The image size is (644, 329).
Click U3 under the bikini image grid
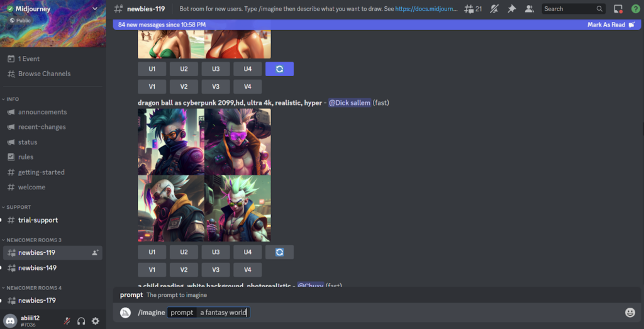point(216,69)
